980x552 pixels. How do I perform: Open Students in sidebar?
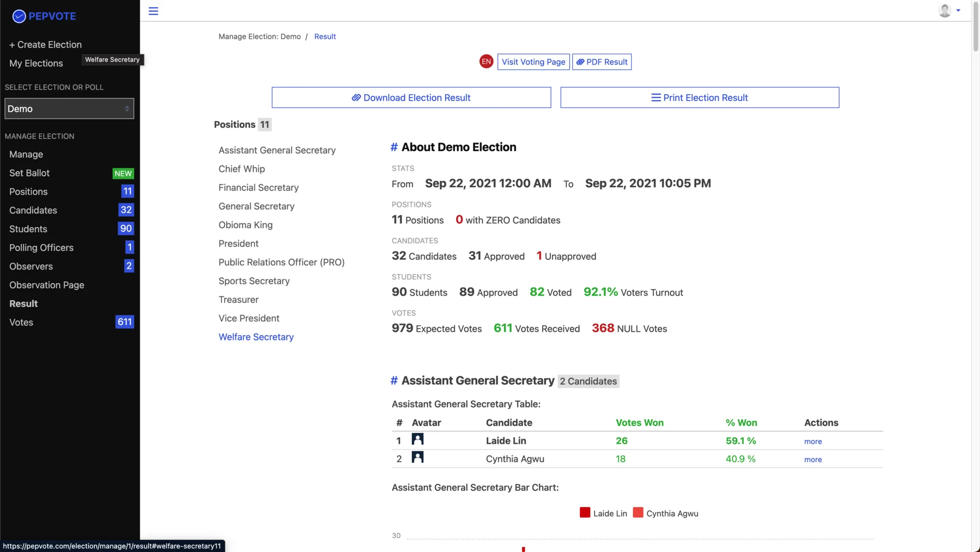click(x=28, y=229)
